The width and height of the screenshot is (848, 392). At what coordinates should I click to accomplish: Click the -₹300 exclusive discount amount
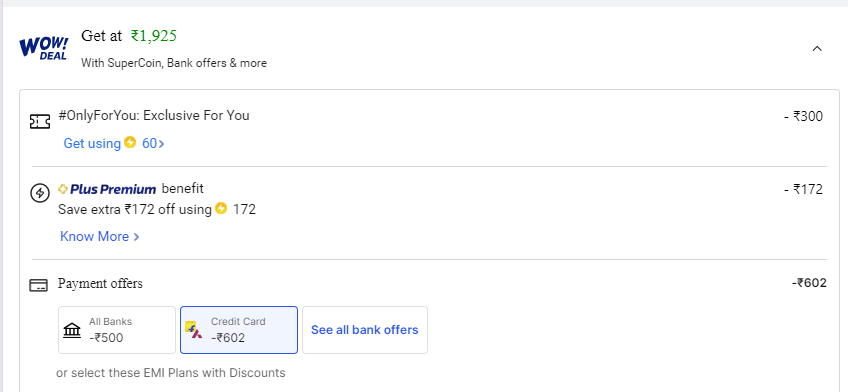(x=803, y=116)
